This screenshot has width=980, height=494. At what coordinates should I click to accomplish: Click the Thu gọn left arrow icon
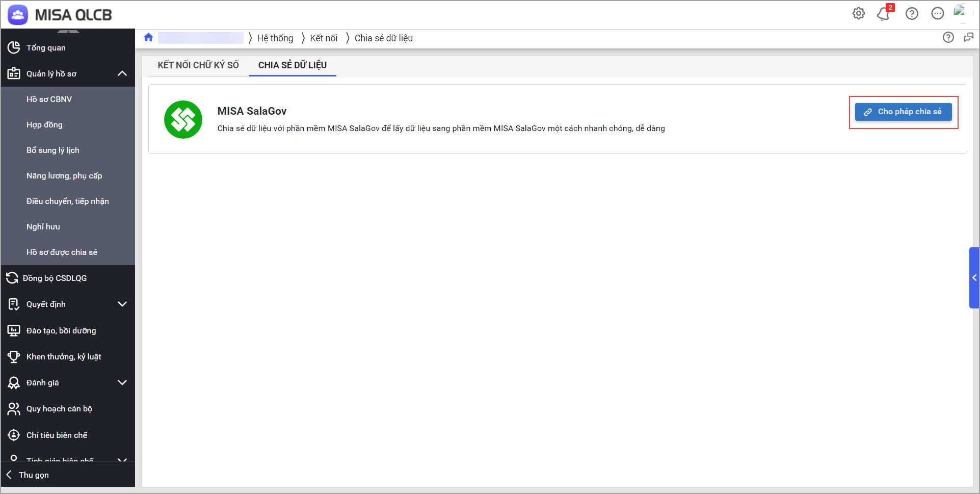pos(9,475)
